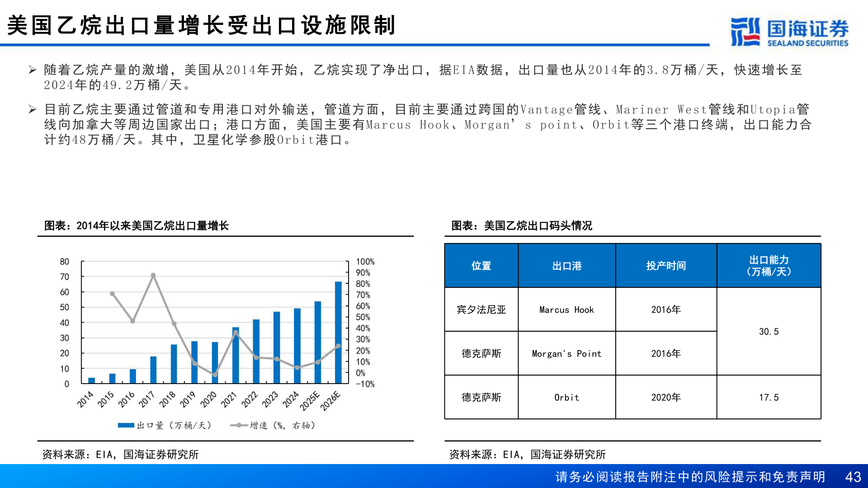This screenshot has width=868, height=488.
Task: Expand the 投产时间 column header
Action: click(x=665, y=266)
